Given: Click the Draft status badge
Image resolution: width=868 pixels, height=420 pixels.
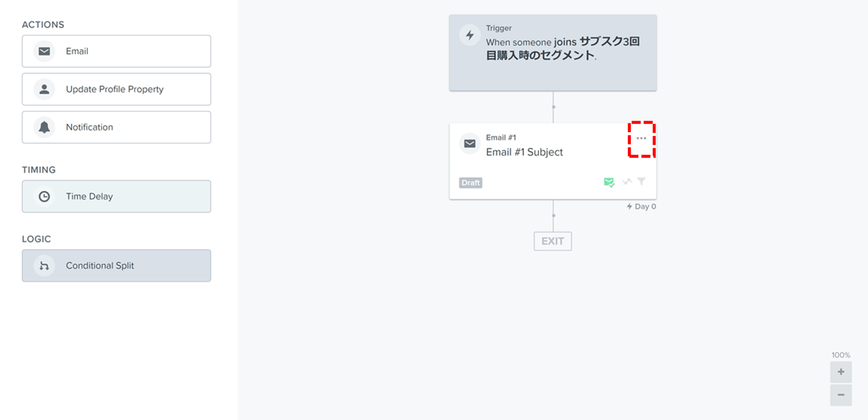Looking at the screenshot, I should point(470,183).
